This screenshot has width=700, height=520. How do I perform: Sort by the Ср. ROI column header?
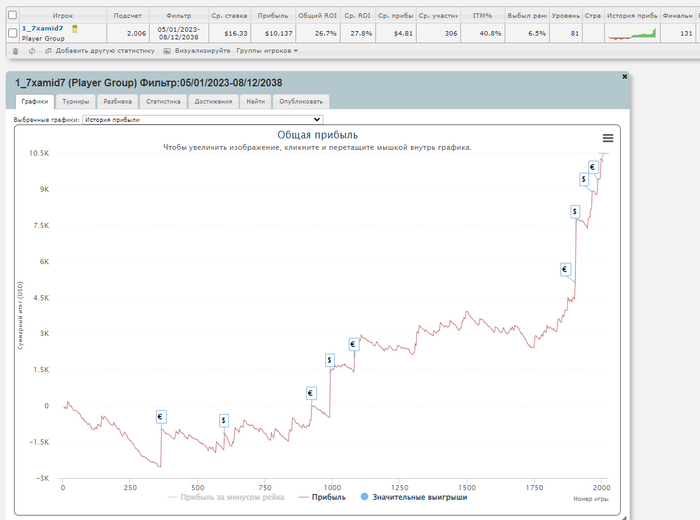point(358,16)
